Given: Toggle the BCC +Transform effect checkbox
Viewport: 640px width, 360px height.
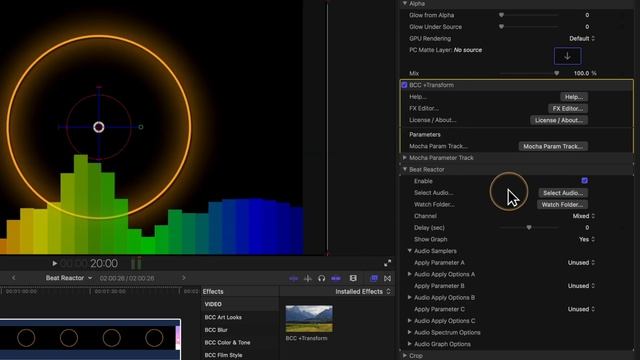Looking at the screenshot, I should (x=404, y=85).
